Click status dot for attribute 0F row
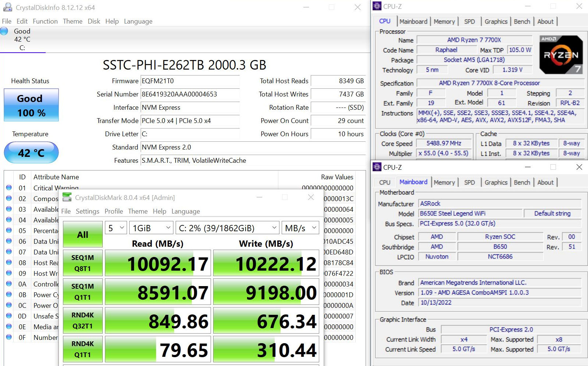The width and height of the screenshot is (588, 366). point(9,337)
